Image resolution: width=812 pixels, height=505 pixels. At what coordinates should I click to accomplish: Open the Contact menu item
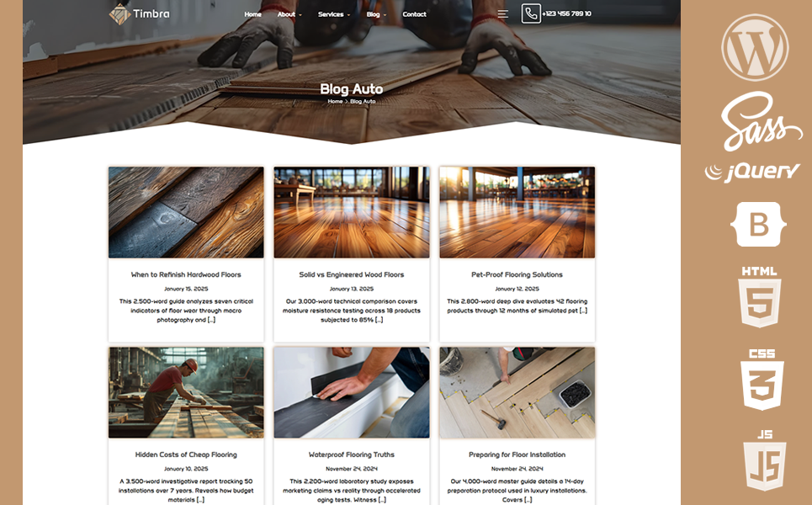[x=414, y=14]
